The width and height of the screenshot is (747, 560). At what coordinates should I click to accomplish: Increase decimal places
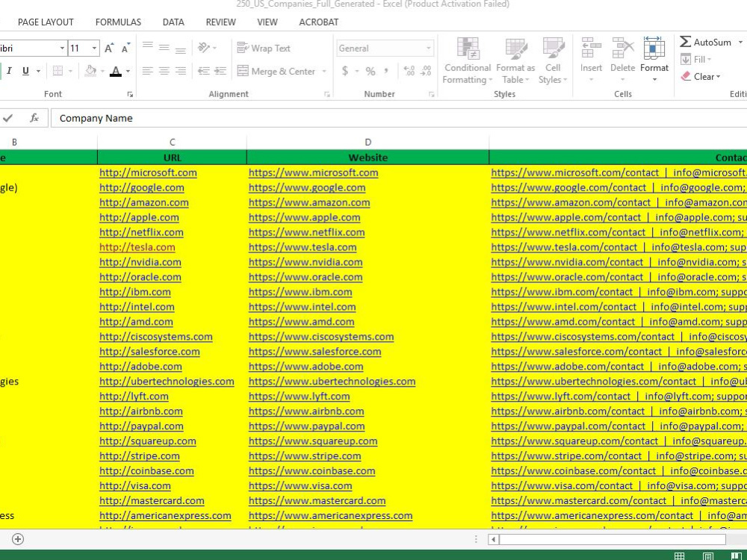(x=409, y=71)
